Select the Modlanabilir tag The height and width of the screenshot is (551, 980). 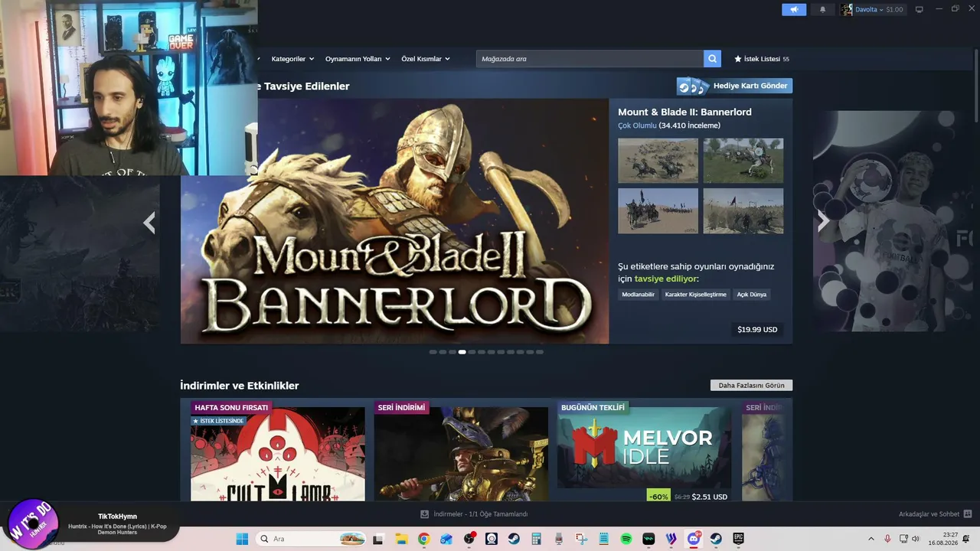click(639, 295)
